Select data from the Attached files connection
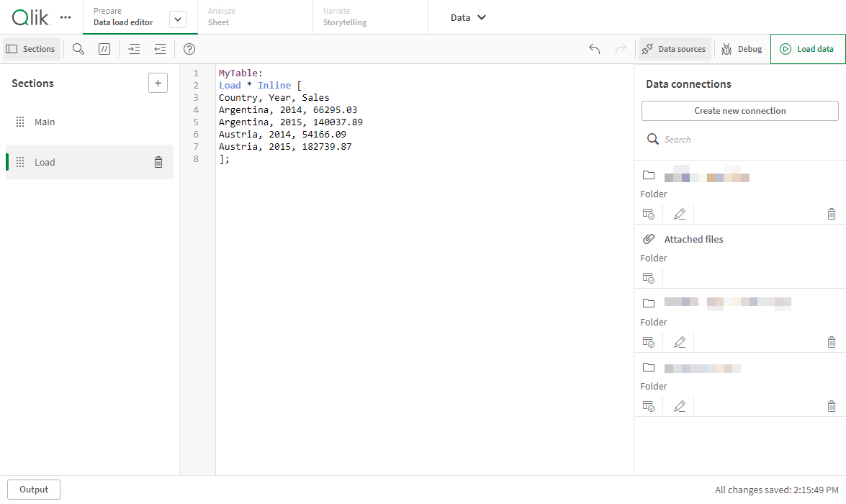 click(x=648, y=277)
